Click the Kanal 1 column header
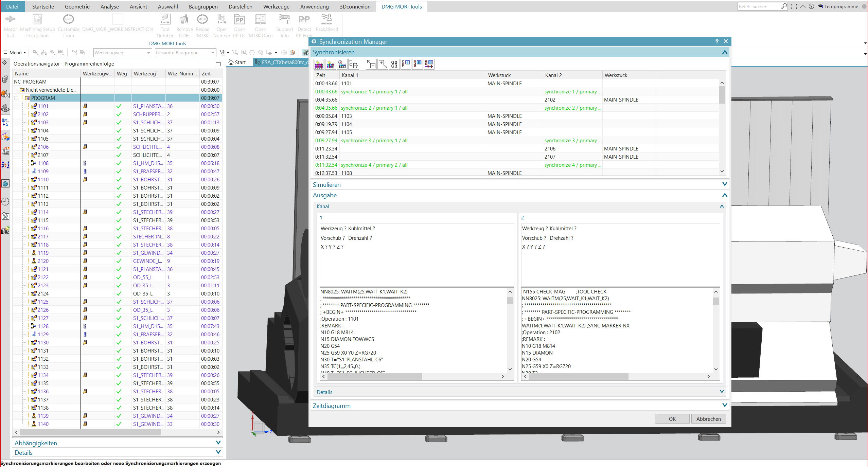This screenshot has height=467, width=868. (x=412, y=75)
